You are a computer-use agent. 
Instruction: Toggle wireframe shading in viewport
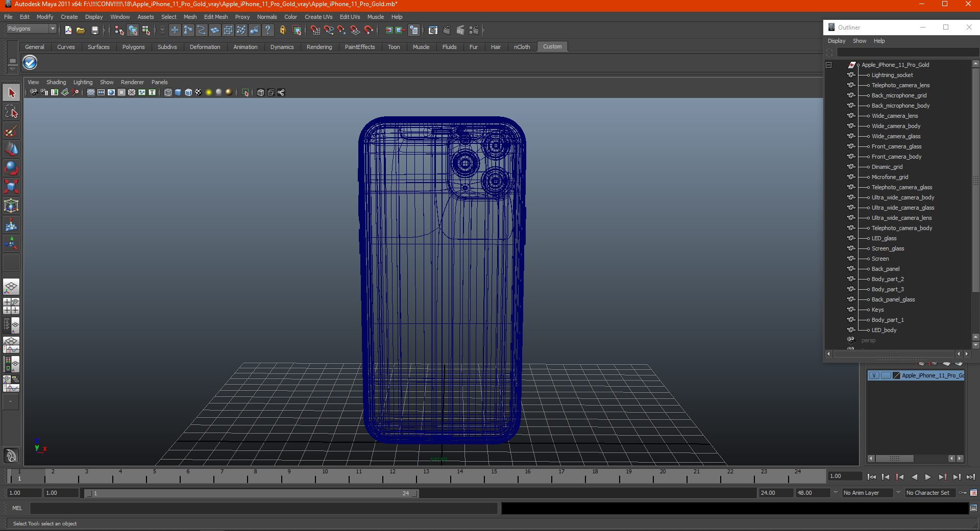[168, 92]
